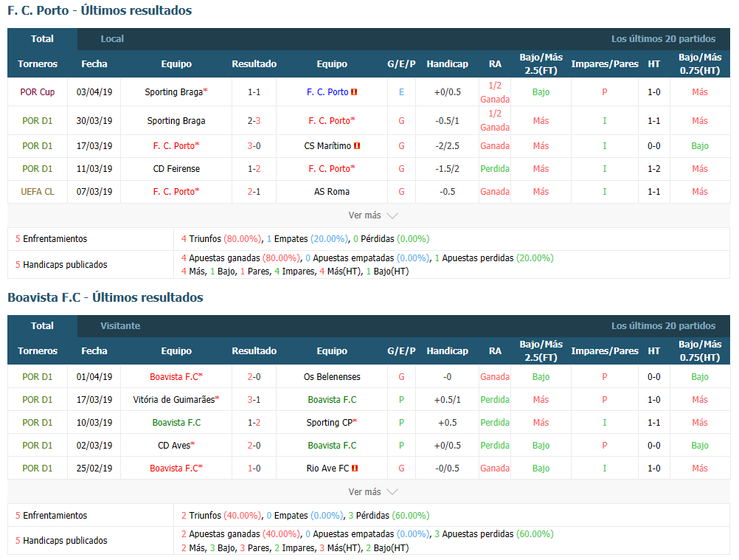Click CD Aves team name
The image size is (739, 560).
[x=176, y=446]
